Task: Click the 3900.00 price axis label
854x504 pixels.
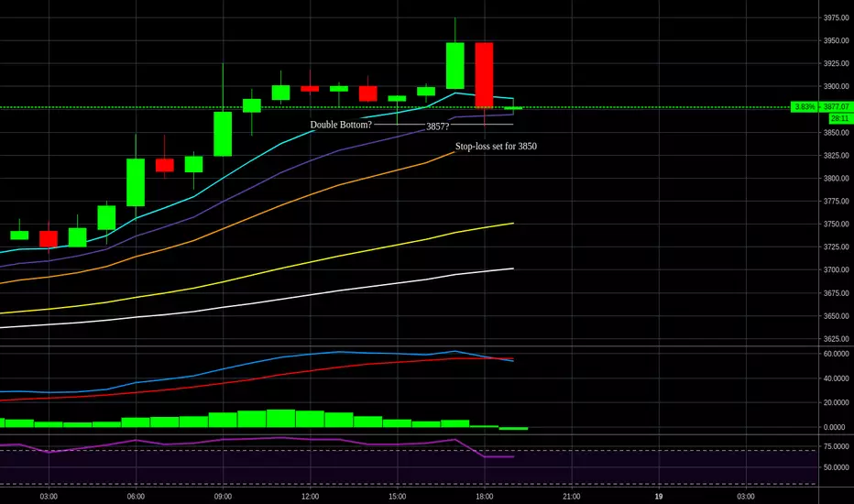Action: tap(836, 87)
